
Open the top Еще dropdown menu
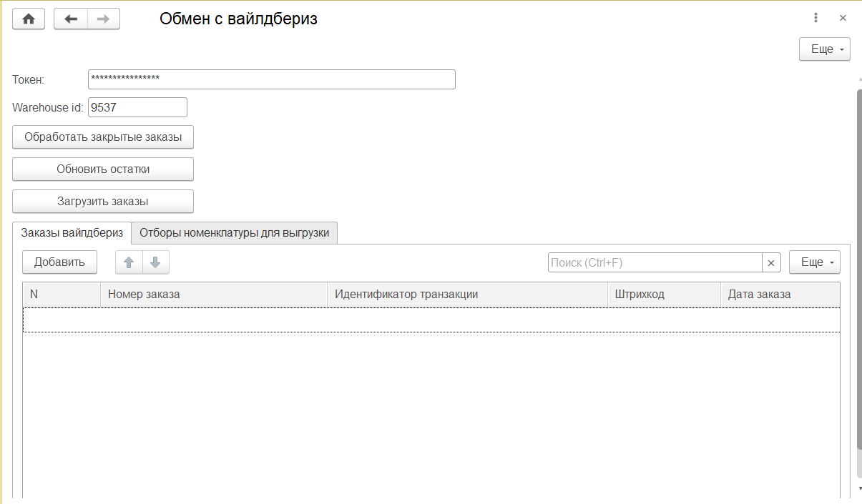click(x=825, y=49)
